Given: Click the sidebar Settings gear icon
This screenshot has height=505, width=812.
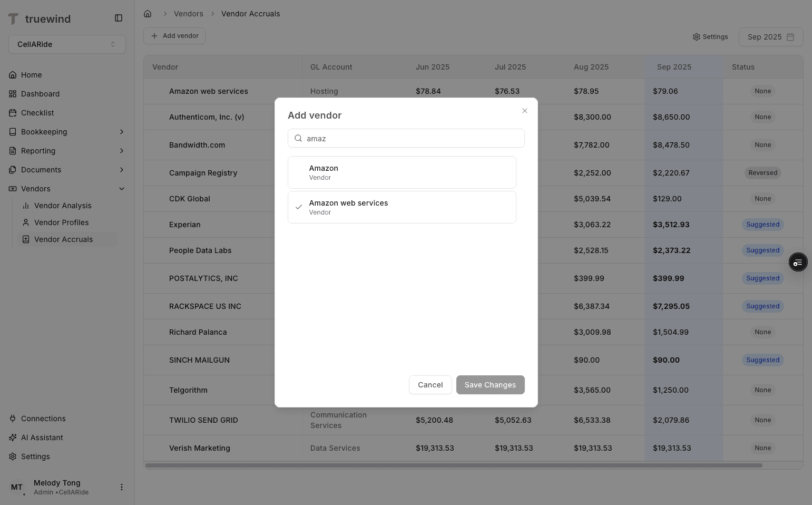Looking at the screenshot, I should [x=13, y=457].
